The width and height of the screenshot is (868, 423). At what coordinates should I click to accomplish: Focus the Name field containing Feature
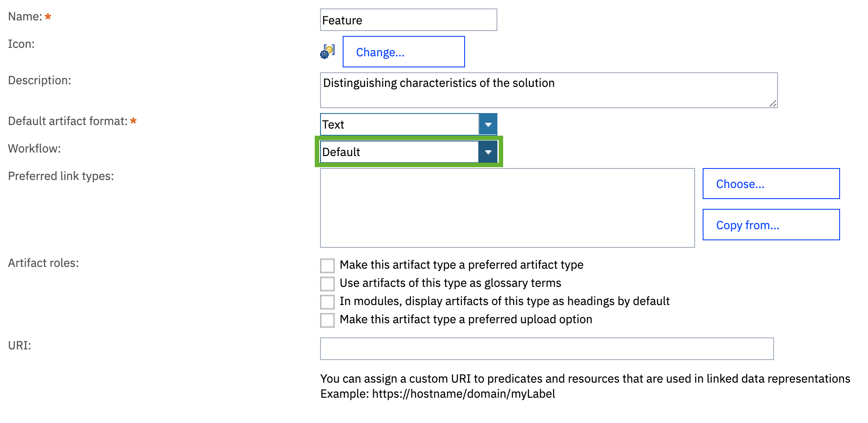coord(409,20)
